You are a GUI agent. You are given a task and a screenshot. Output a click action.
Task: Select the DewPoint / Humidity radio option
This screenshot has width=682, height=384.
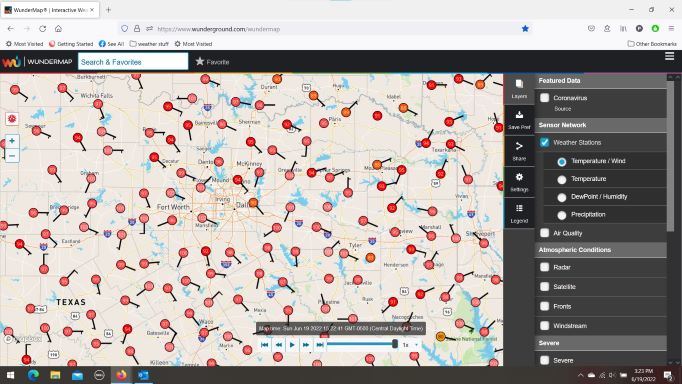click(562, 197)
